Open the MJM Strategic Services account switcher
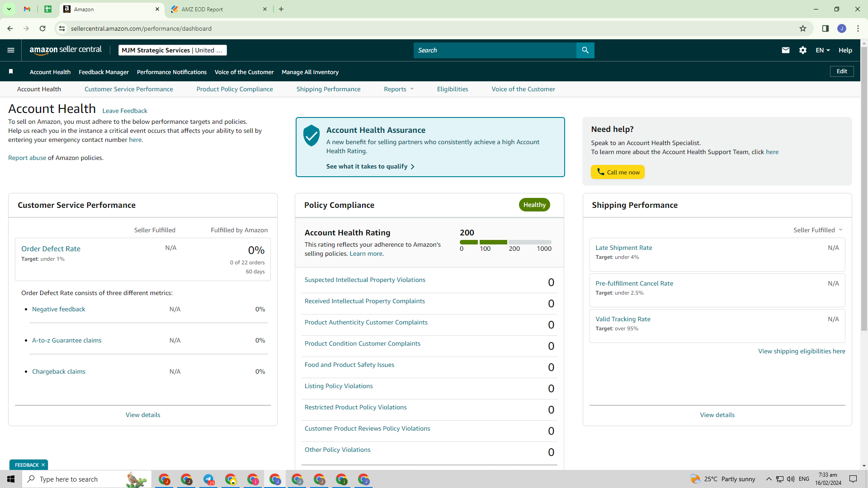This screenshot has height=488, width=868. (173, 50)
